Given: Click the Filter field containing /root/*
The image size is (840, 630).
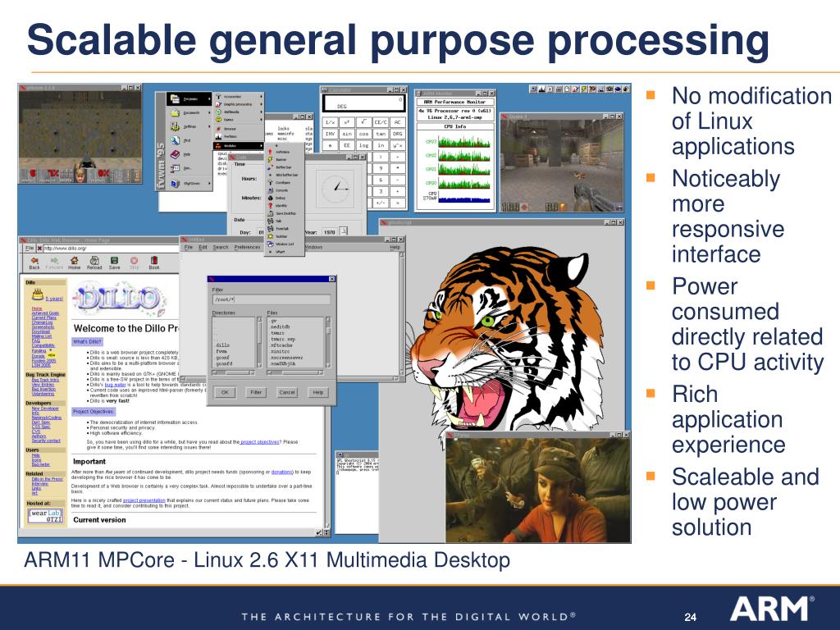Looking at the screenshot, I should pyautogui.click(x=271, y=299).
